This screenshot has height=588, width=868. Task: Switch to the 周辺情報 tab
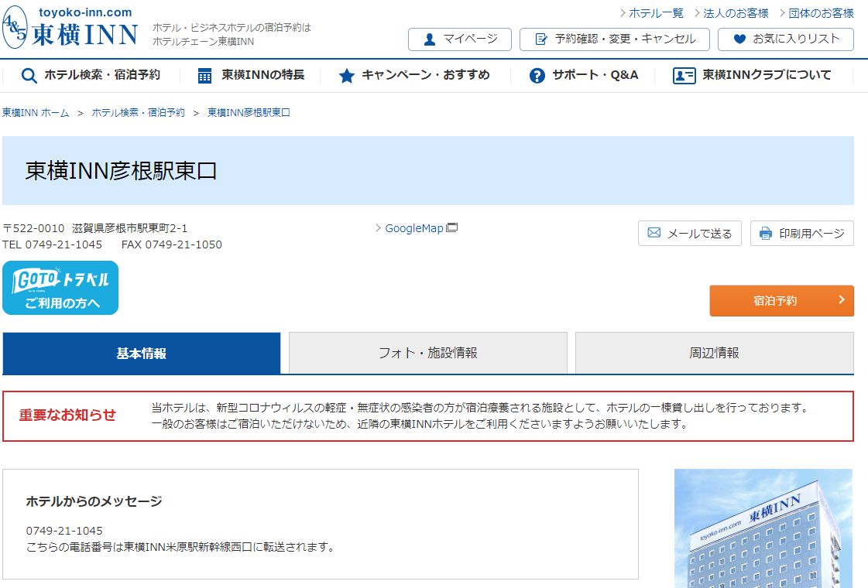715,353
